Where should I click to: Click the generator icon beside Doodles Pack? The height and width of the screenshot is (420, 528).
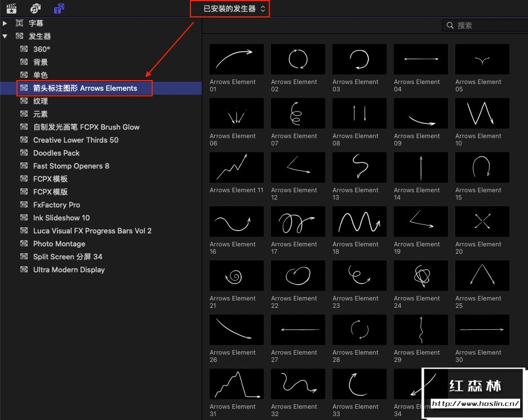click(24, 153)
